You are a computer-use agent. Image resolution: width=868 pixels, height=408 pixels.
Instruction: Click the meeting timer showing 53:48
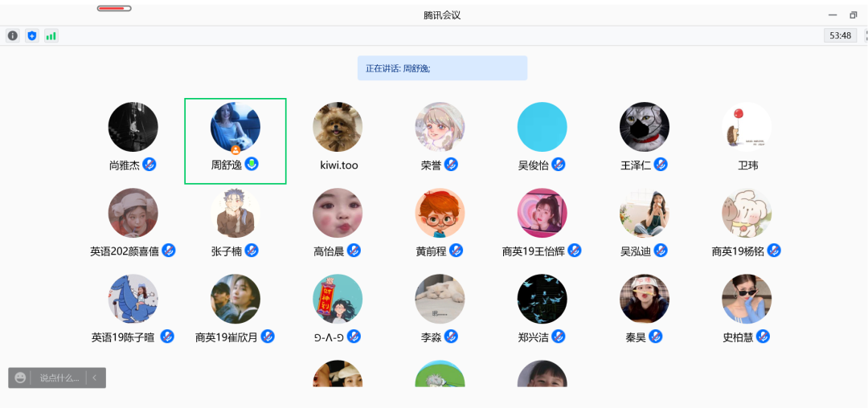coord(840,35)
